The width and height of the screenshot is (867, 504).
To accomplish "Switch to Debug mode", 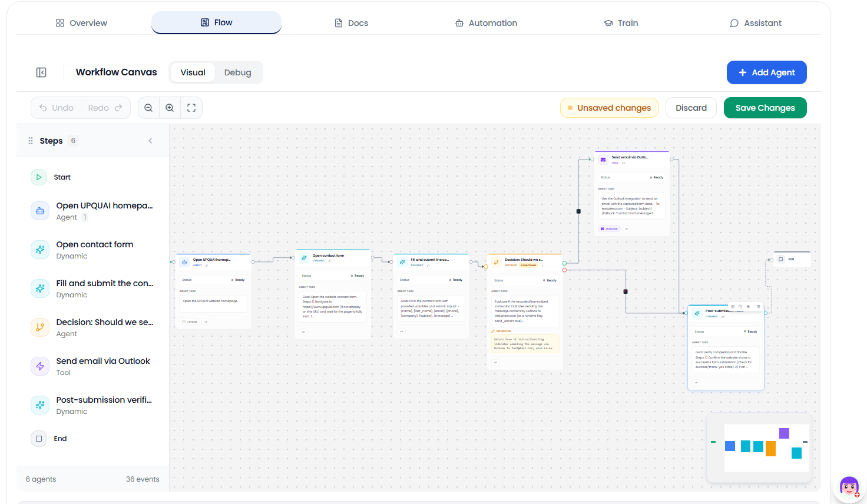I will pyautogui.click(x=237, y=72).
